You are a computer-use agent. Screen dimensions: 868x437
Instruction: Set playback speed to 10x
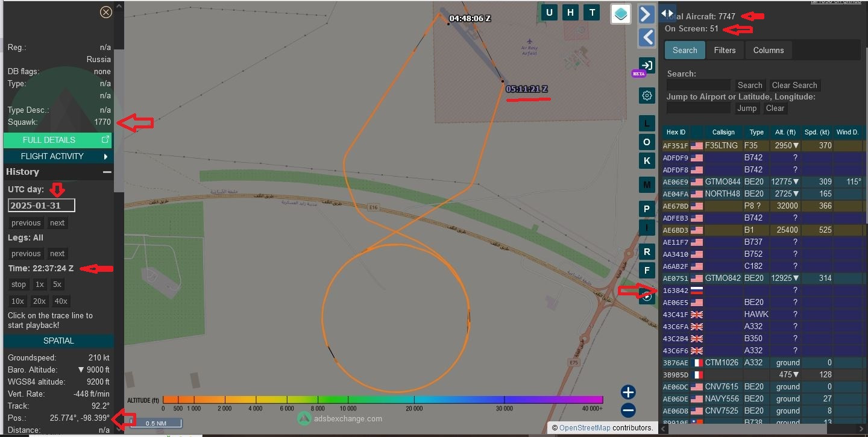tap(17, 301)
